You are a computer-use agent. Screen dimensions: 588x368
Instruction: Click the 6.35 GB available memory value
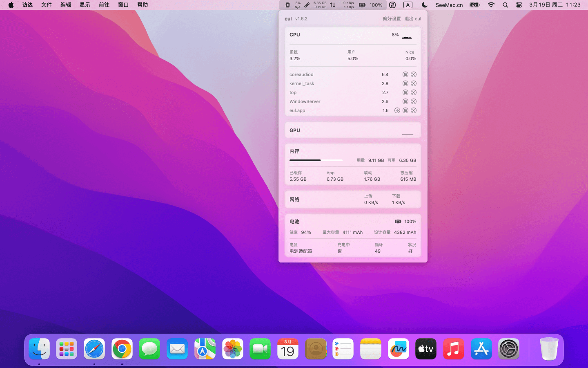408,160
